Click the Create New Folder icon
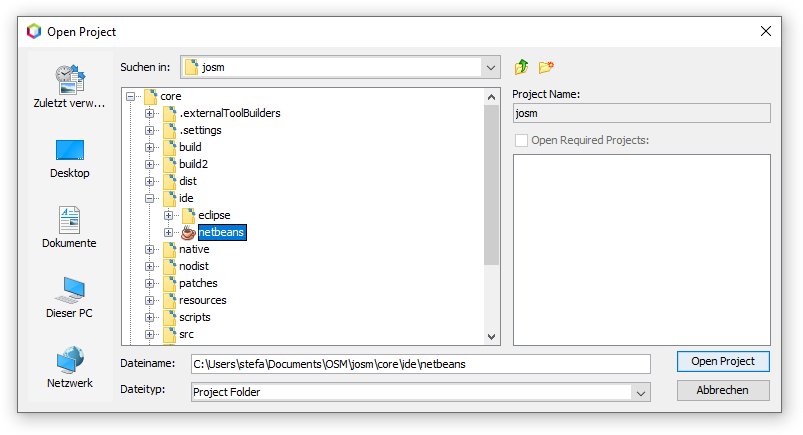 (546, 67)
